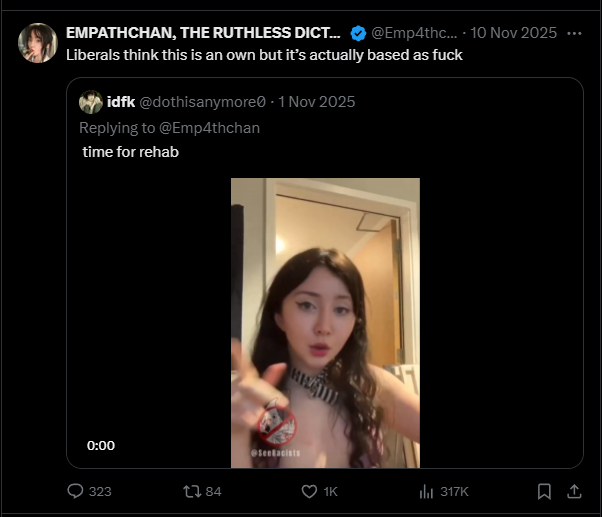602x517 pixels.
Task: Repost this tweet using the retweet icon
Action: click(192, 491)
